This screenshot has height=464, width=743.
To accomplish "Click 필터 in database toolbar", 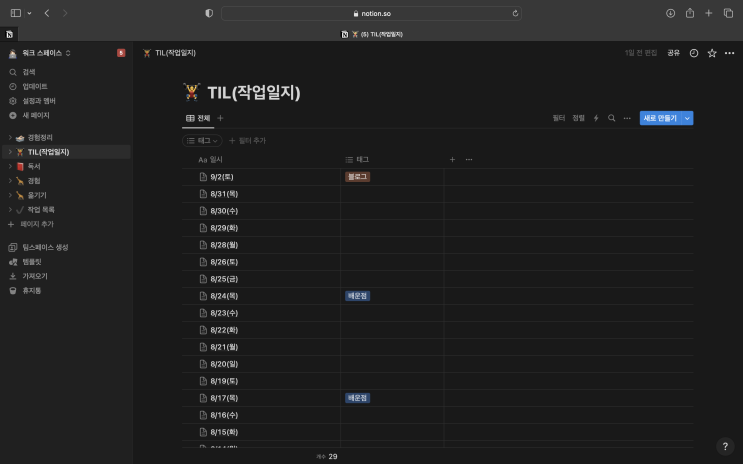I will (559, 118).
